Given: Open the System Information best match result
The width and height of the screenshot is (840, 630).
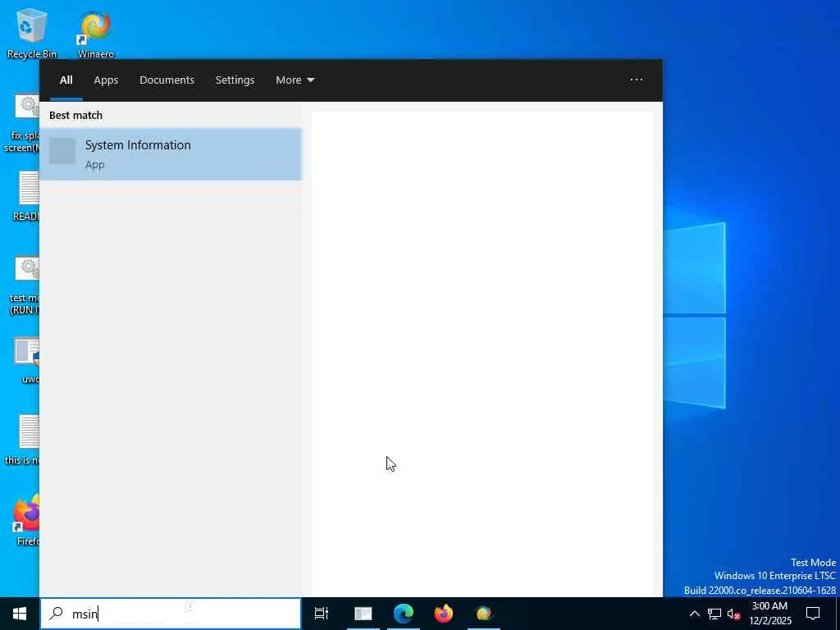Looking at the screenshot, I should pyautogui.click(x=171, y=154).
